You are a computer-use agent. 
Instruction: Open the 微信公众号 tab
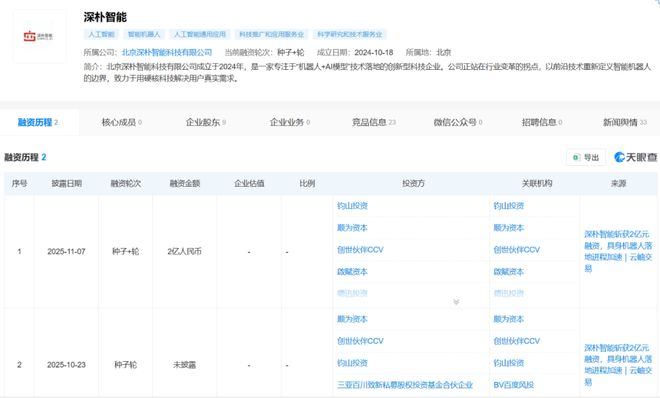point(458,122)
